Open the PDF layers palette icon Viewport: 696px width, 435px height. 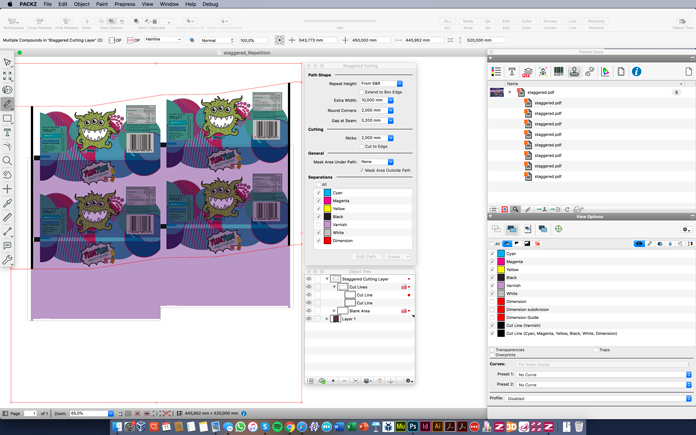(x=527, y=71)
